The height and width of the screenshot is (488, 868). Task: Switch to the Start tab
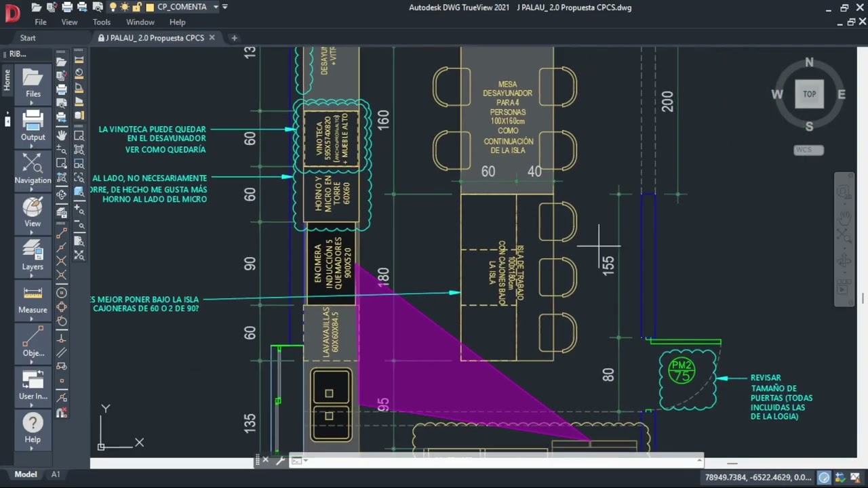[28, 38]
